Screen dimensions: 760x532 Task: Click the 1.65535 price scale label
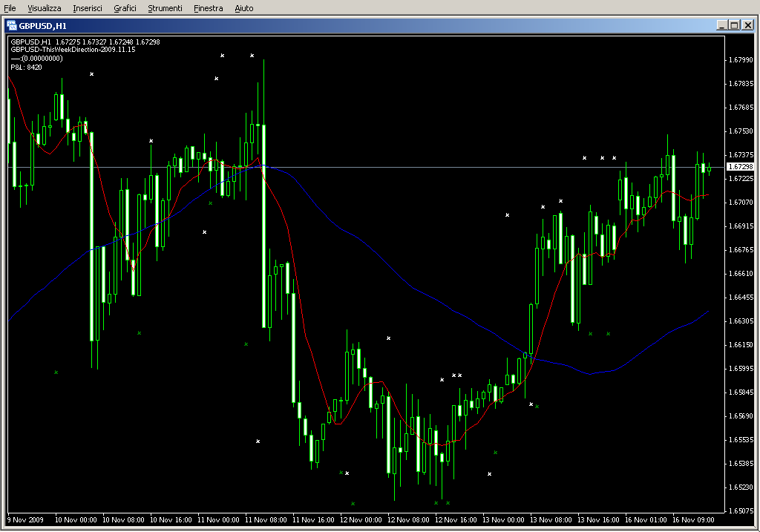(741, 440)
